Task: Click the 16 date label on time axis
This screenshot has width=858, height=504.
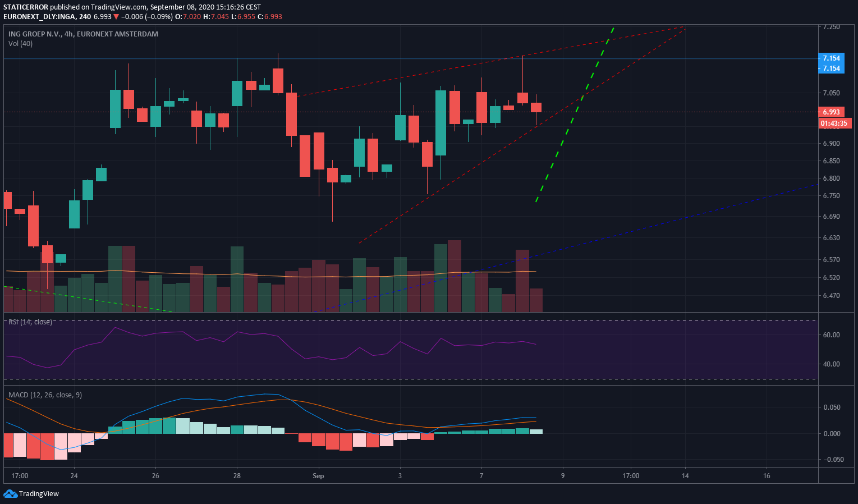Action: click(x=767, y=476)
